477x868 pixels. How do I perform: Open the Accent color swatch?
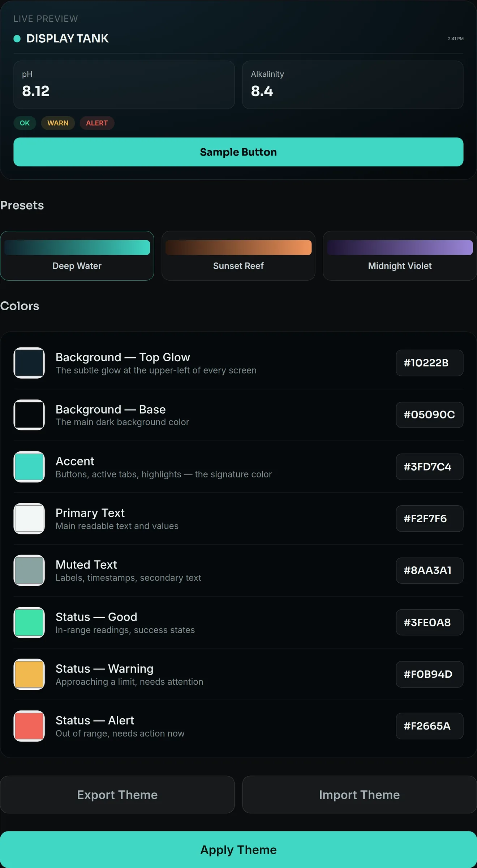(x=29, y=467)
